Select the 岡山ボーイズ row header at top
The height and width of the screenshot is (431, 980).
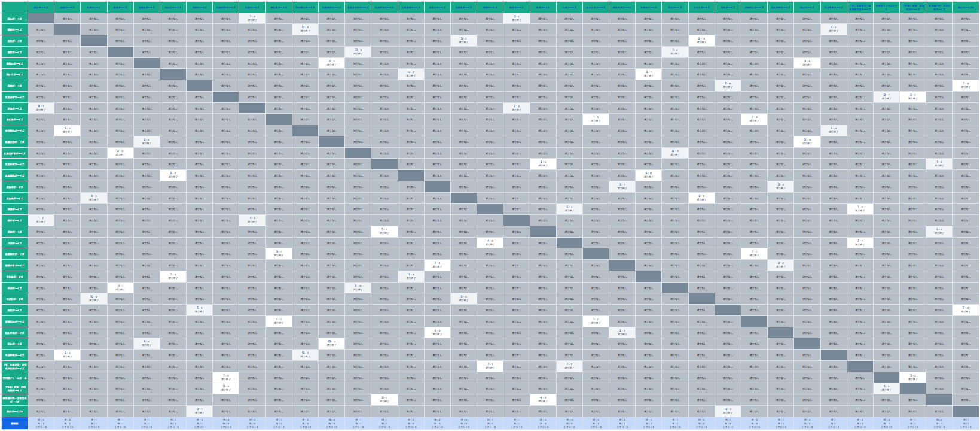click(x=14, y=18)
